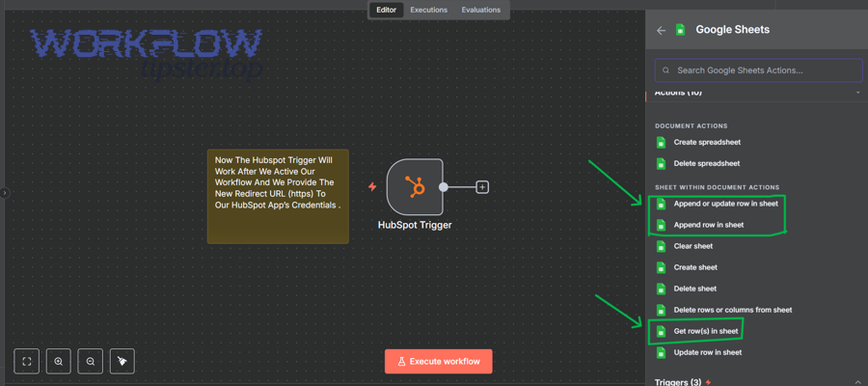Click the icon beside Delete sheet
Viewport: 868px width, 386px height.
[x=661, y=289]
